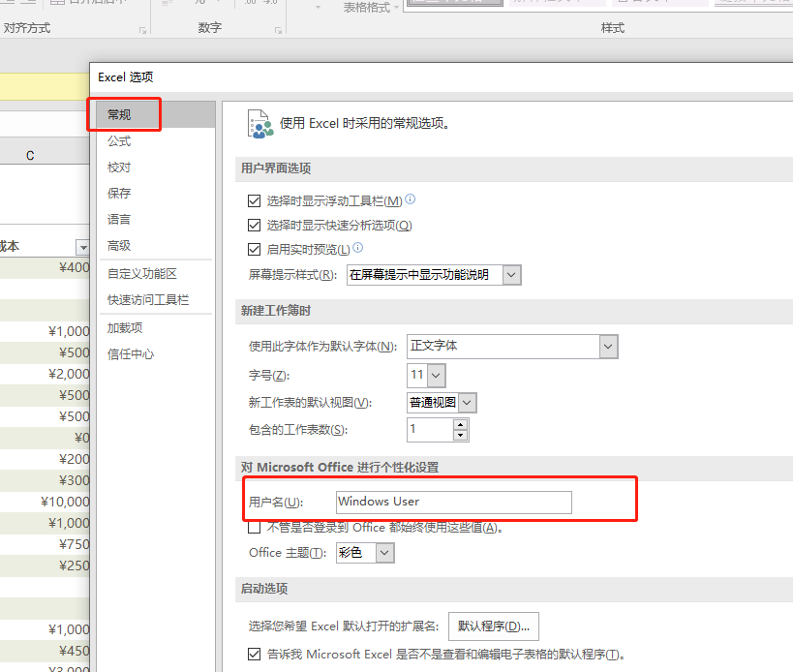Select the 常规 category in Excel options
The image size is (793, 672).
click(156, 114)
